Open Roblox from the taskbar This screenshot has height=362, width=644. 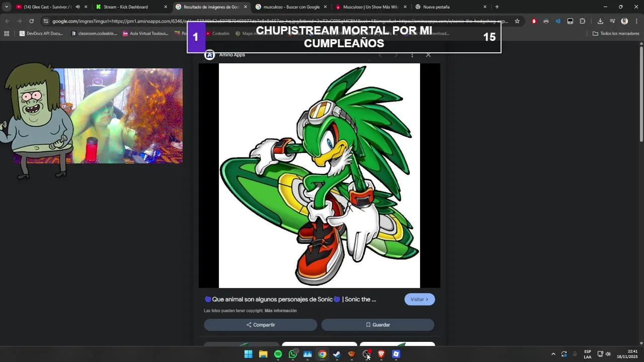coord(396,354)
